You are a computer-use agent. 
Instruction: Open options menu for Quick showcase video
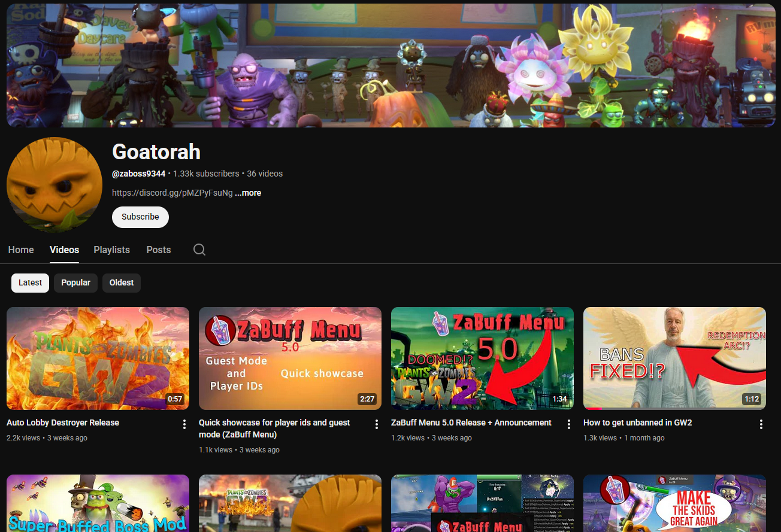377,424
